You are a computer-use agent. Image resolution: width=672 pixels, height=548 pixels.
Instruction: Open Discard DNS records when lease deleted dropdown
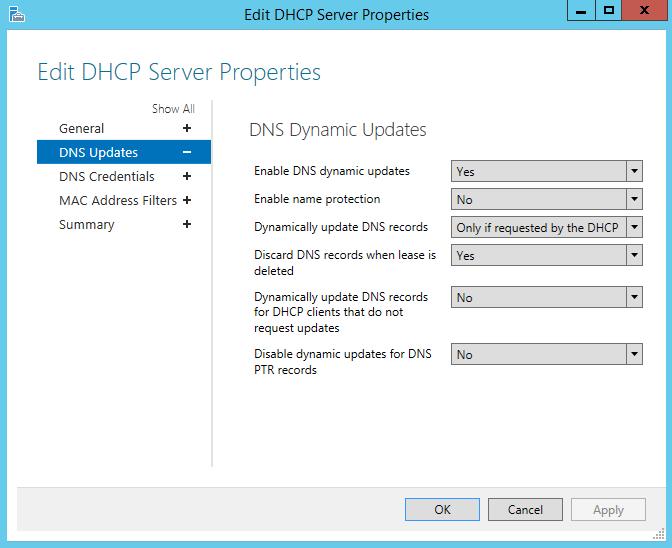click(x=546, y=255)
